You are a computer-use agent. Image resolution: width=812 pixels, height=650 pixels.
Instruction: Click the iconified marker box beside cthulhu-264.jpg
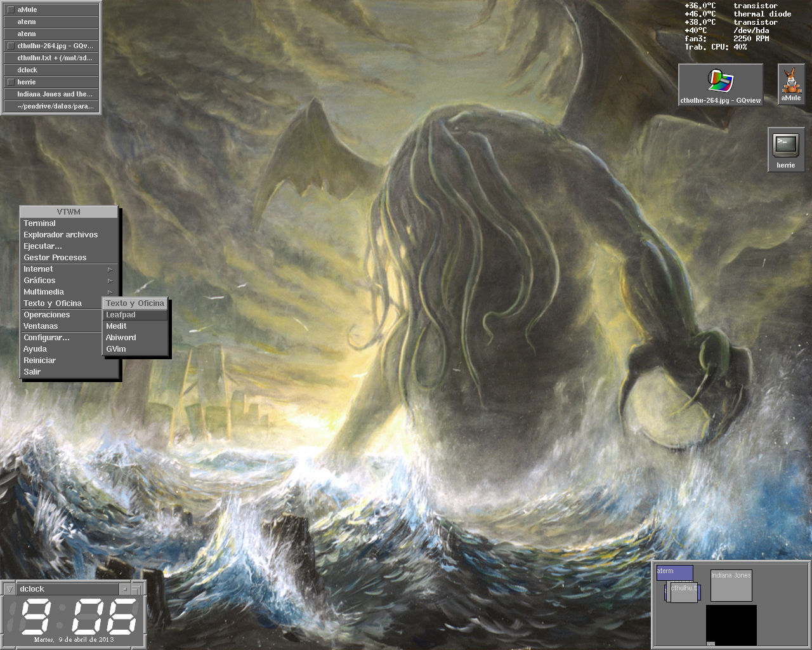point(10,46)
